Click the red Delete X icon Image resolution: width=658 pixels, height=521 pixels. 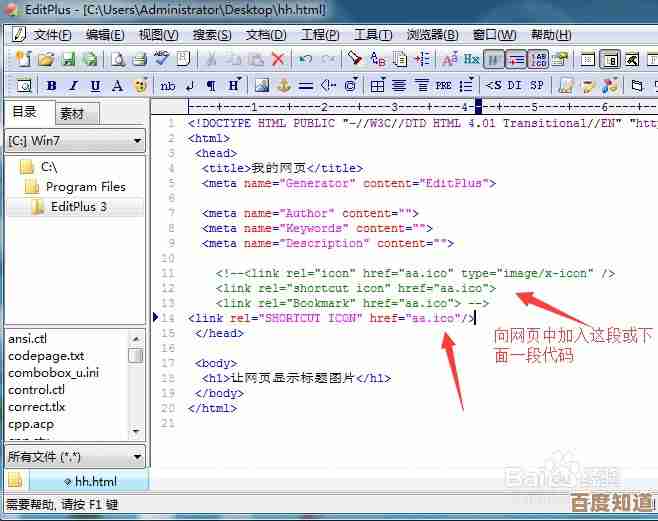click(278, 60)
